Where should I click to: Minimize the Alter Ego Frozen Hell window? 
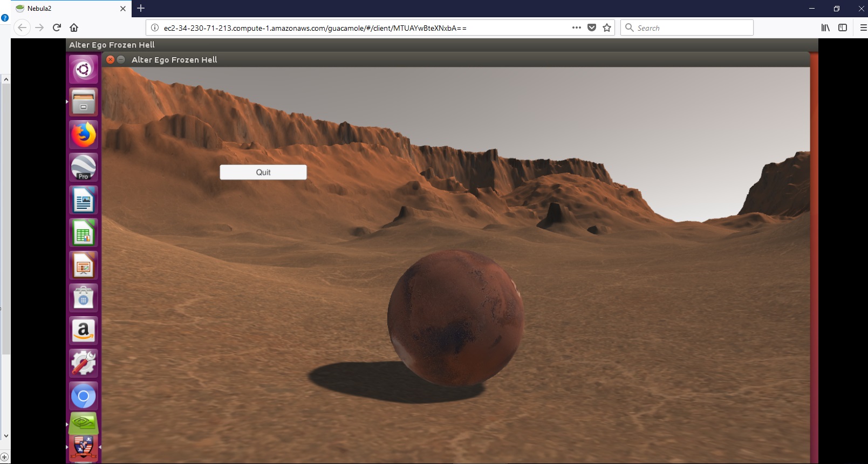point(121,60)
